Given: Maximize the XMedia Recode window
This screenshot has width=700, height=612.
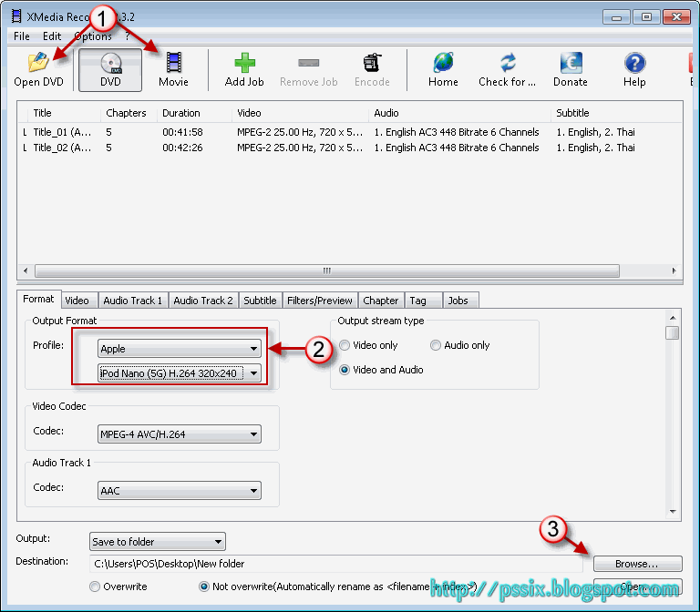Looking at the screenshot, I should click(x=646, y=17).
